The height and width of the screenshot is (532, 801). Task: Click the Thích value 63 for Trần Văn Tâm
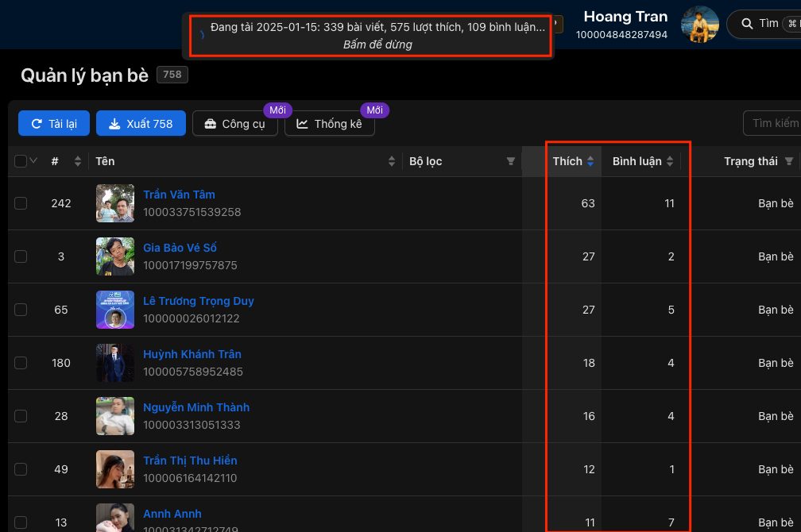coord(588,203)
